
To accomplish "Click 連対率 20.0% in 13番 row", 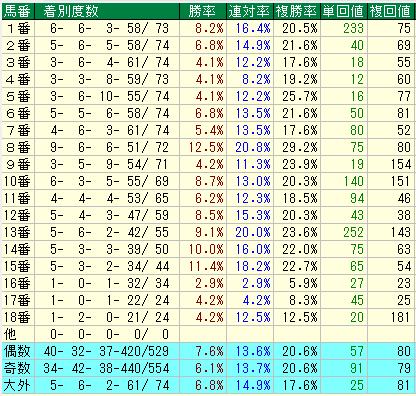I will point(253,233).
